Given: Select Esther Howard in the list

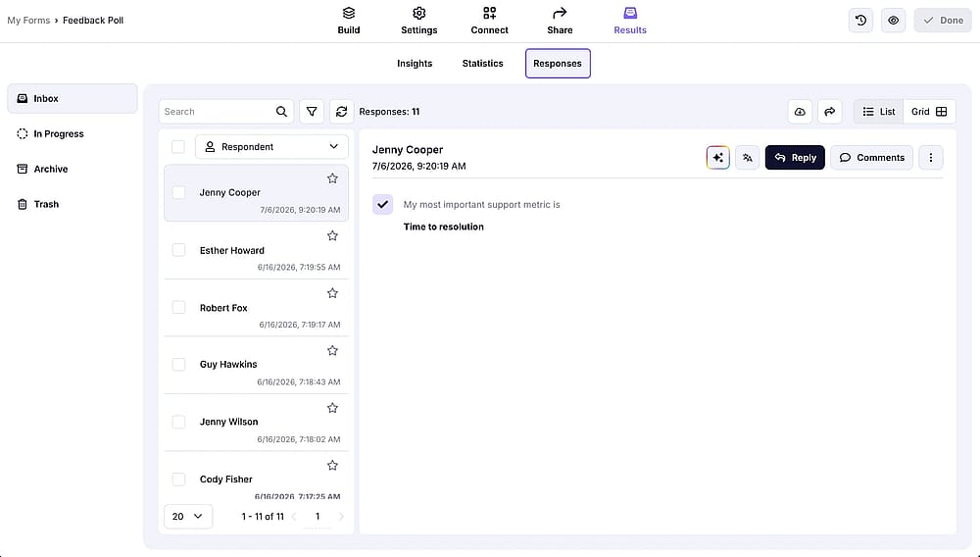Looking at the screenshot, I should tap(256, 251).
